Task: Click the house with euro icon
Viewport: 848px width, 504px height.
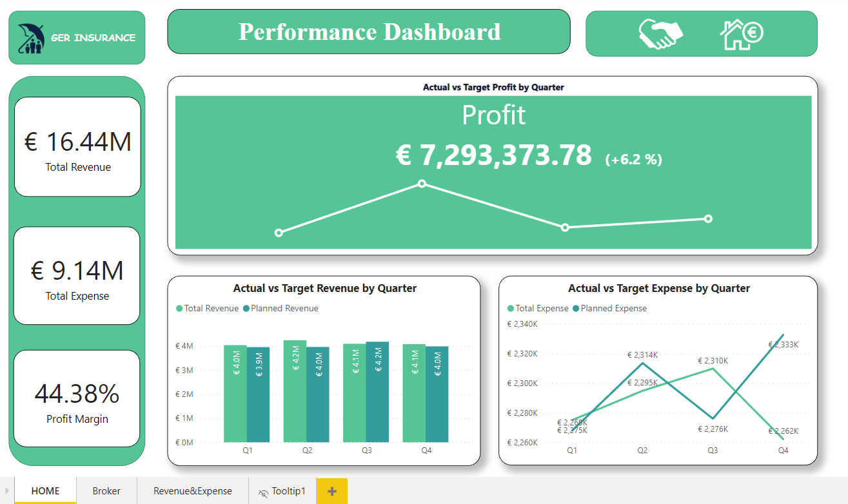Action: [741, 34]
